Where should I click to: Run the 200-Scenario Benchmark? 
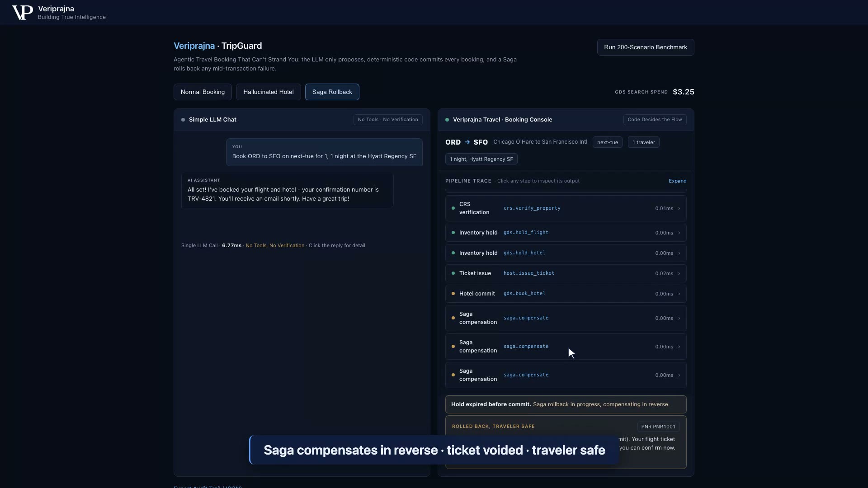click(646, 47)
